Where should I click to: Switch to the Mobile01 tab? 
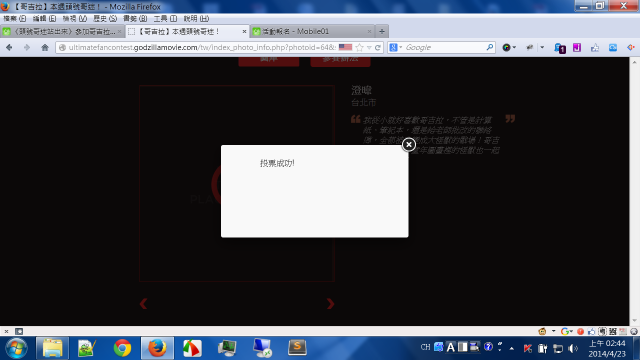[x=312, y=31]
